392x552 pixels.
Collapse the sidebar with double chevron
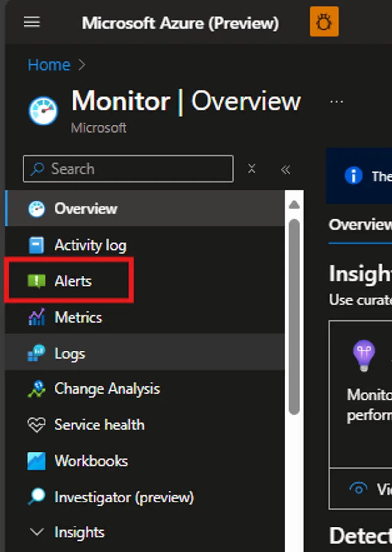pyautogui.click(x=285, y=169)
